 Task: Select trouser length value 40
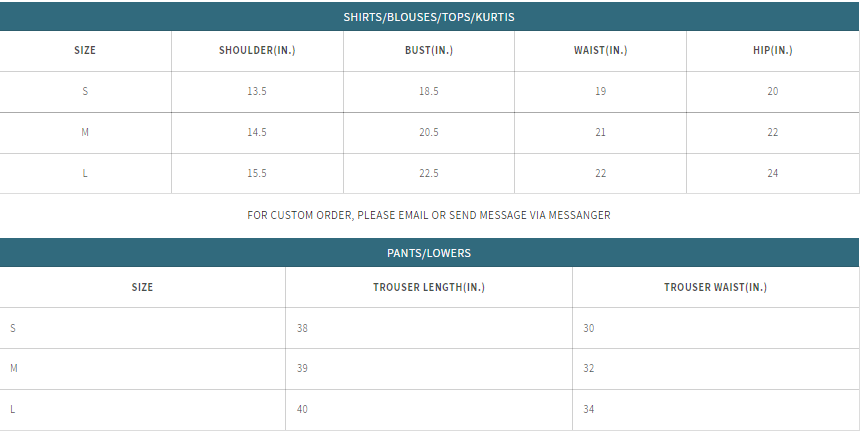point(303,410)
